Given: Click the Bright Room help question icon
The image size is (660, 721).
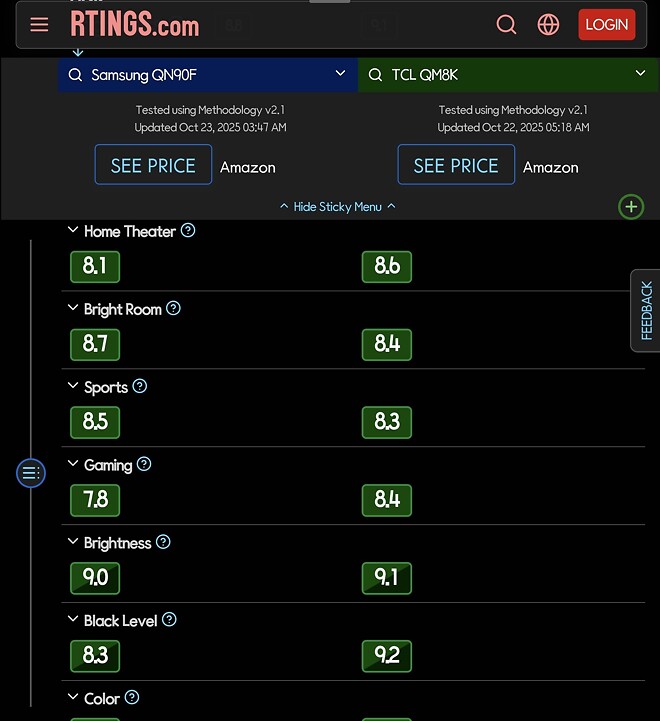Looking at the screenshot, I should click(173, 309).
